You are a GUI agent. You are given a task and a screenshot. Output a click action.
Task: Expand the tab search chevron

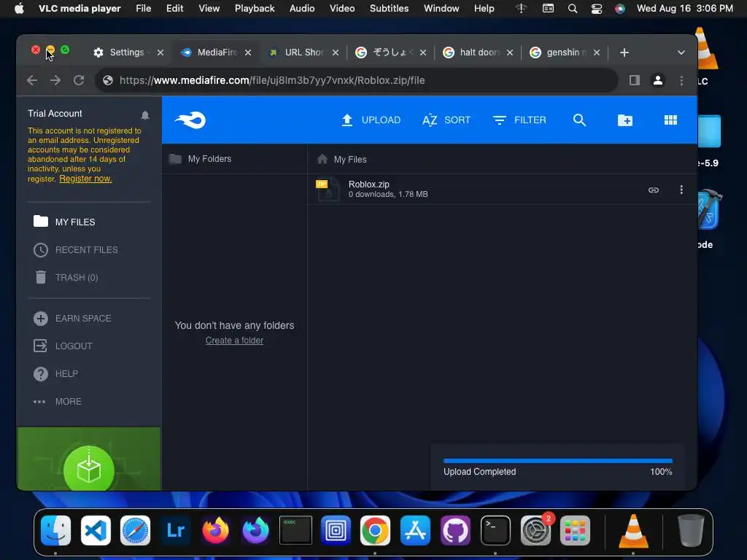point(681,52)
